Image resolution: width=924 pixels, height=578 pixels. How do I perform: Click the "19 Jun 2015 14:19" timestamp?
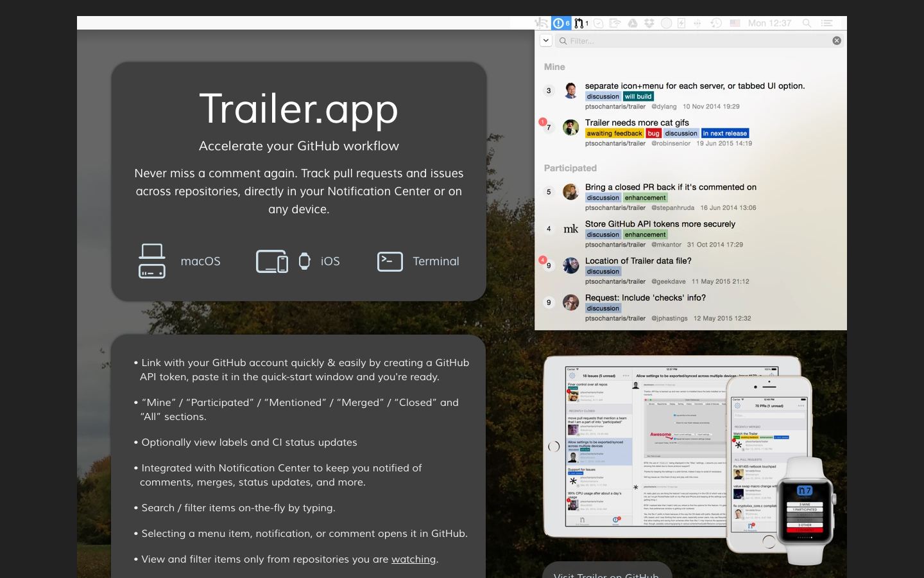(724, 143)
